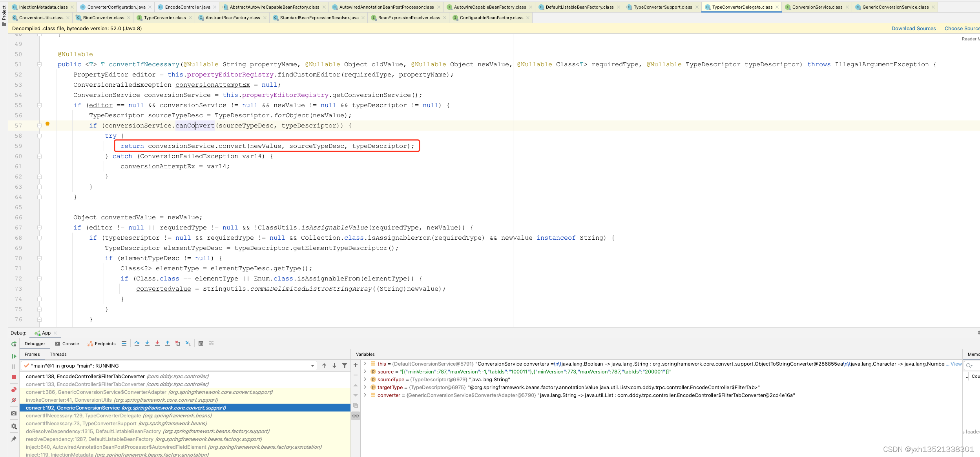
Task: Toggle Mute Breakpoints icon
Action: pos(14,400)
